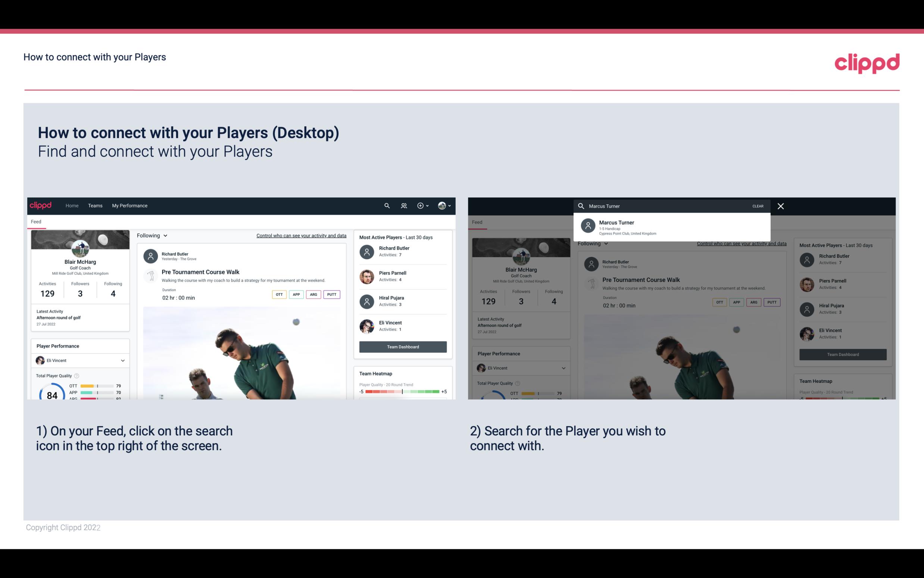Click the Home tab in navigation
Screen dimensions: 924x578
[71, 206]
